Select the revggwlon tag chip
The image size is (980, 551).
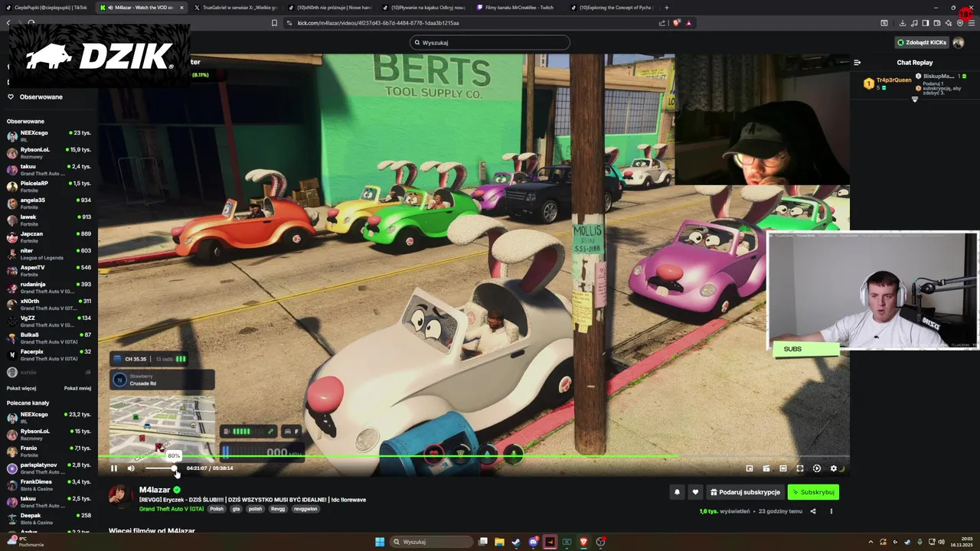tap(305, 509)
